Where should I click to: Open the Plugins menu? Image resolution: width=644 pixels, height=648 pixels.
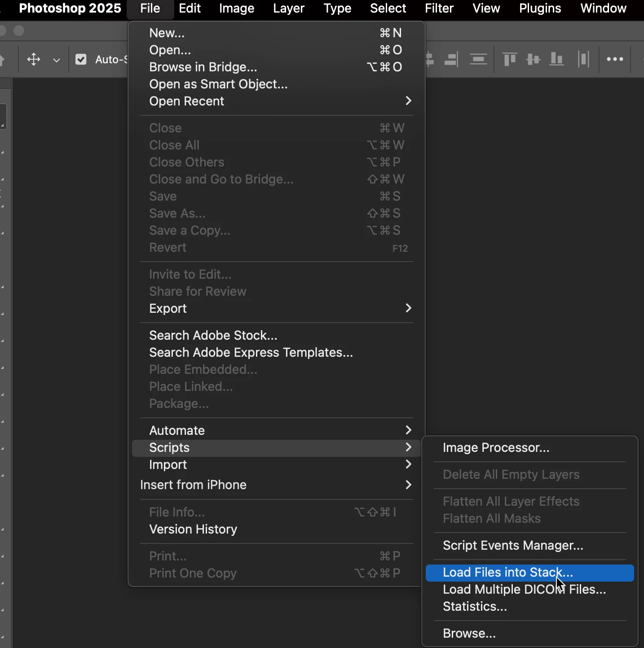coord(540,8)
